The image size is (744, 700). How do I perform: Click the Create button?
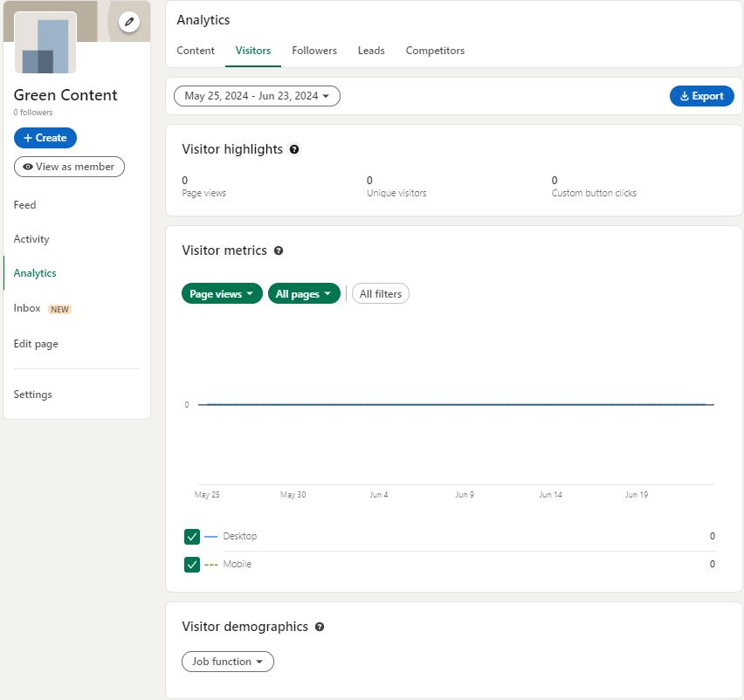coord(45,138)
